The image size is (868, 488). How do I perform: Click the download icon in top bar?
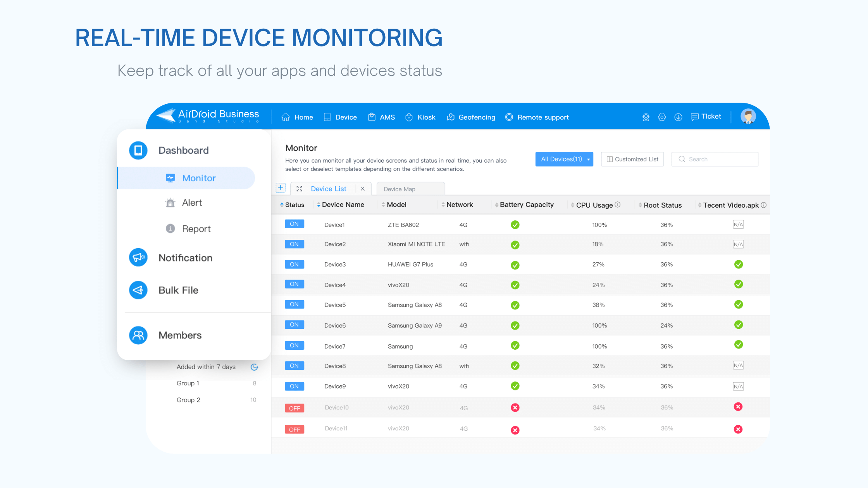(x=678, y=117)
